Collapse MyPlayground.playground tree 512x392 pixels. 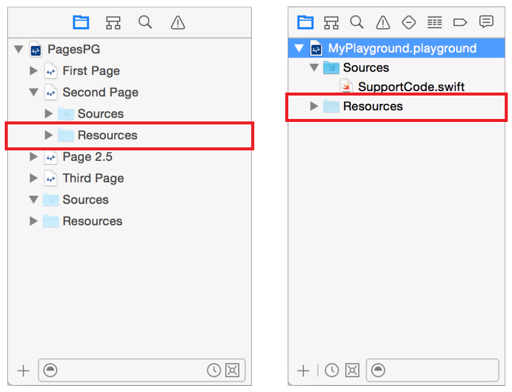[299, 48]
